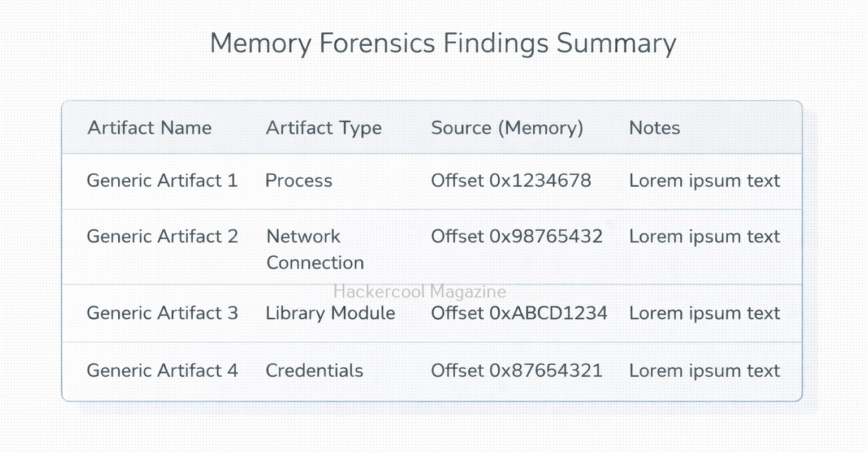
Task: Select the Generic Artifact 2 cell
Action: pos(162,236)
